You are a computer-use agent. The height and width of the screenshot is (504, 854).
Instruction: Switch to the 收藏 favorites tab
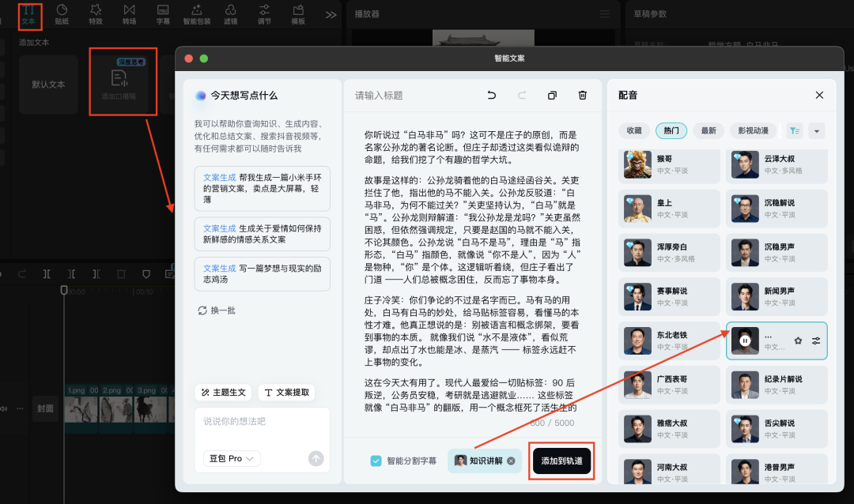click(633, 130)
